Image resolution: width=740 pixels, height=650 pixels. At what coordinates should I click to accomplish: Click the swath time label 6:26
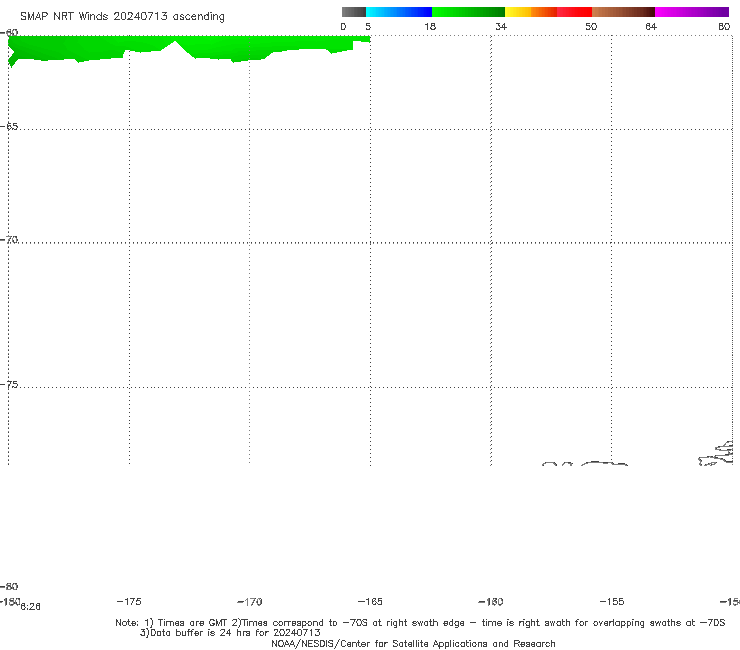(30, 607)
